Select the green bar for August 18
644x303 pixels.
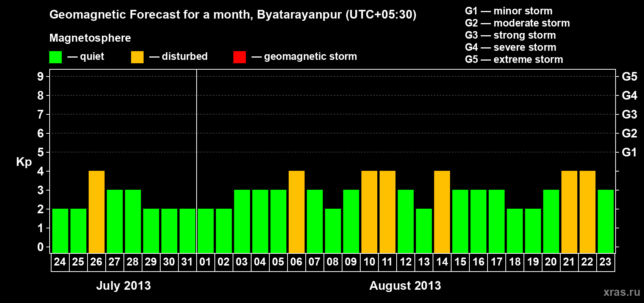(515, 231)
